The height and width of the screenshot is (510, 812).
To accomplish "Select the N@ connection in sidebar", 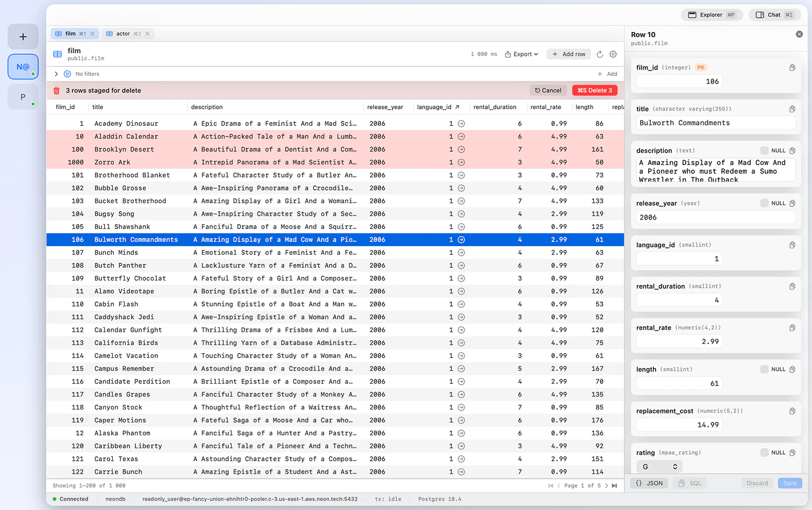I will [23, 67].
